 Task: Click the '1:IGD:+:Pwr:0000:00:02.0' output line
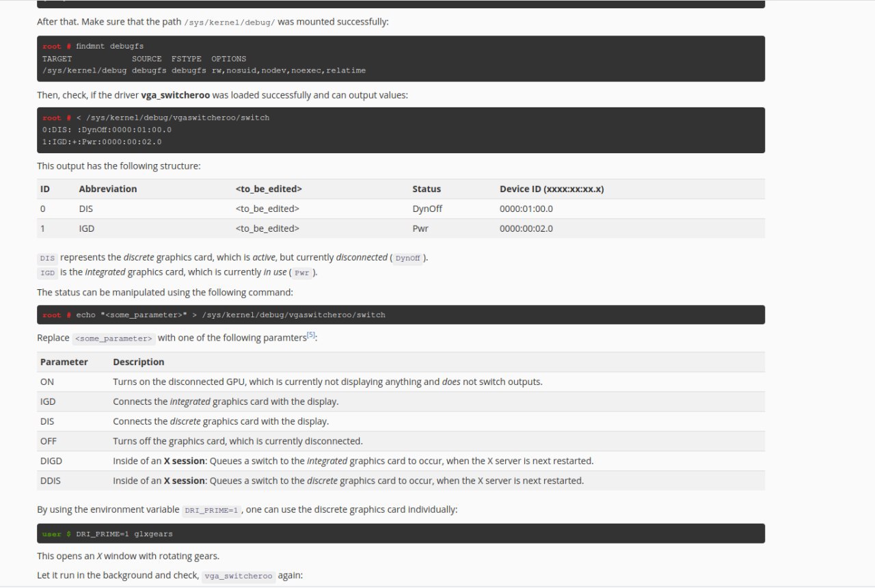(102, 142)
